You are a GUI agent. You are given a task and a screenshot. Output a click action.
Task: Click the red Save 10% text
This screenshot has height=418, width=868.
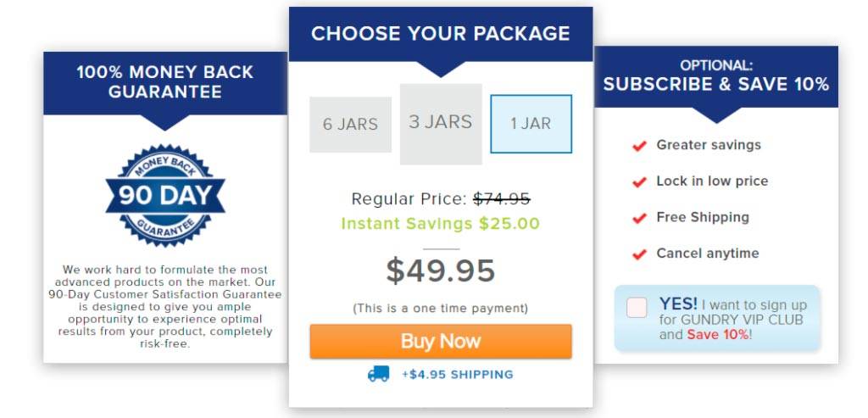click(717, 335)
